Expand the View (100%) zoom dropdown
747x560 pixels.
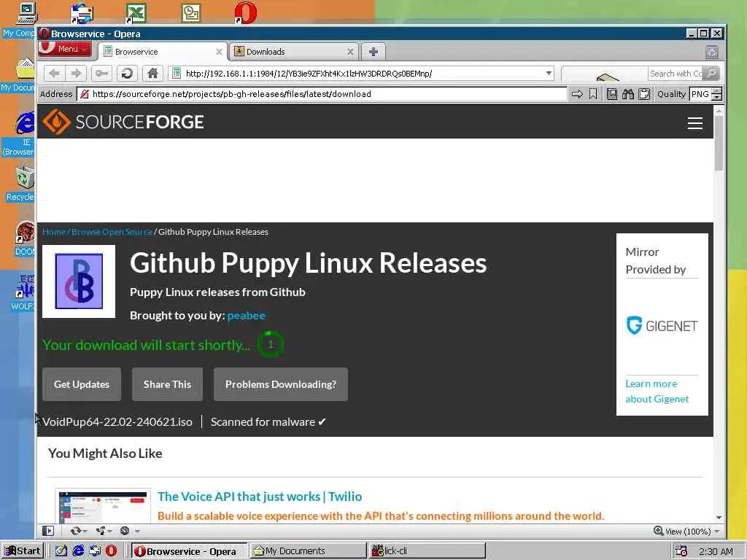point(717,531)
